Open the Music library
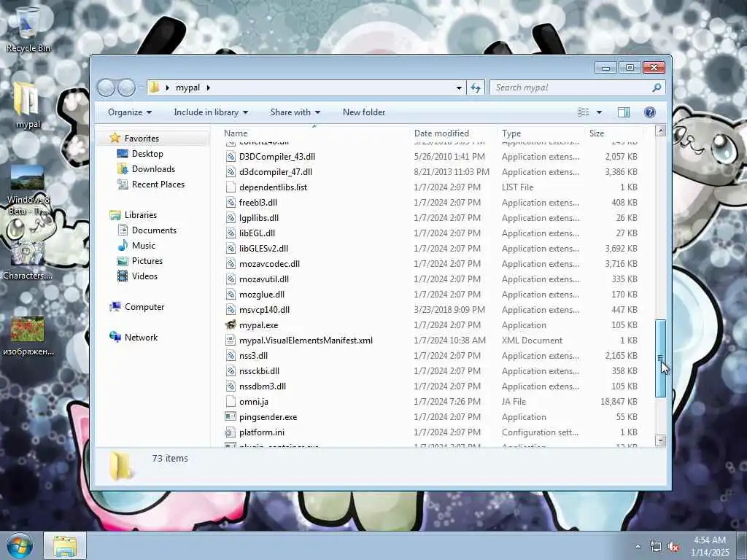The width and height of the screenshot is (747, 560). [x=144, y=246]
